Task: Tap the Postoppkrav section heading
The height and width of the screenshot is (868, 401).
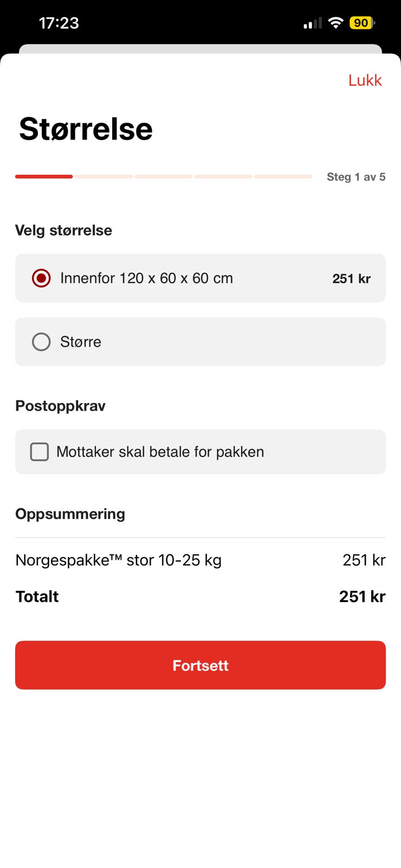Action: (60, 406)
